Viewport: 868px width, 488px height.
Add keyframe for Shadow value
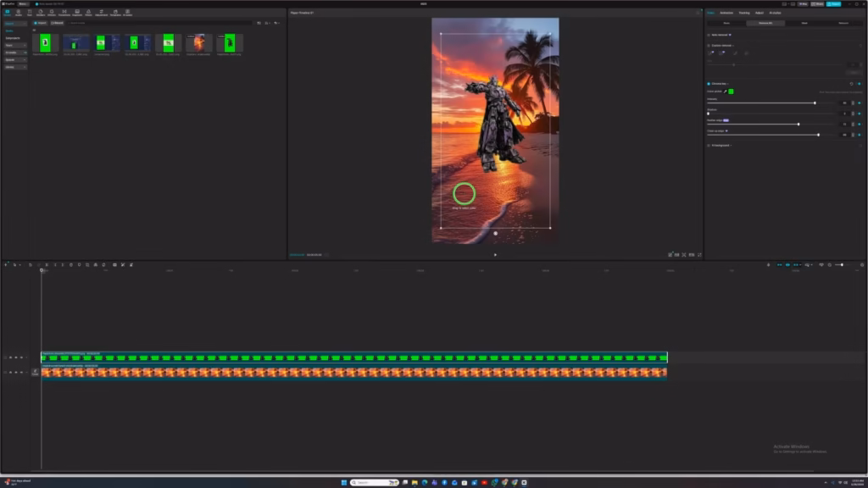tap(860, 114)
